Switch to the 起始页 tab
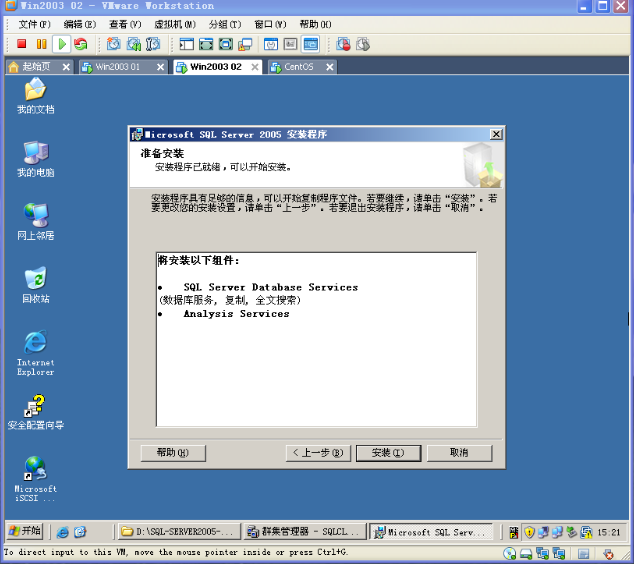 (x=36, y=67)
